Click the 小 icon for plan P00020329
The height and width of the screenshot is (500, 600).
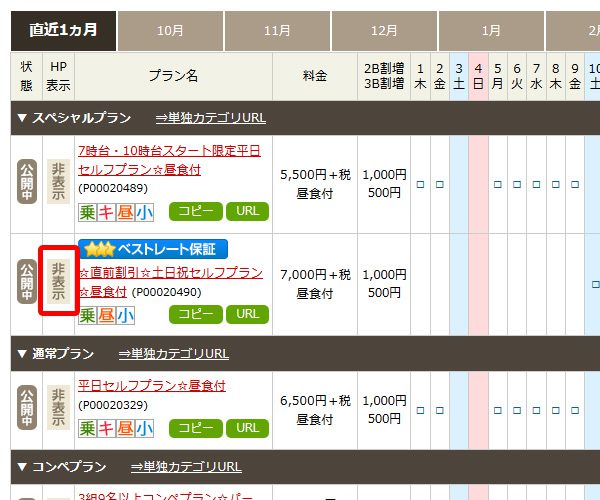tap(144, 428)
